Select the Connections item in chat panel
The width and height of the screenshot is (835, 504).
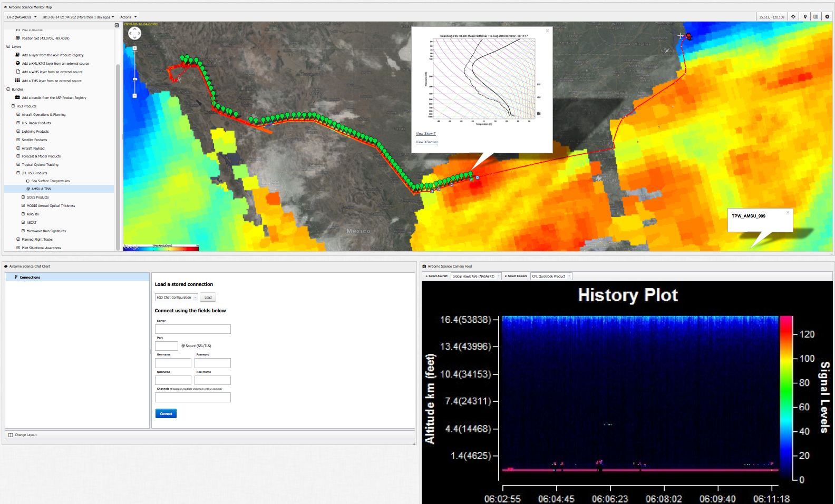click(30, 277)
